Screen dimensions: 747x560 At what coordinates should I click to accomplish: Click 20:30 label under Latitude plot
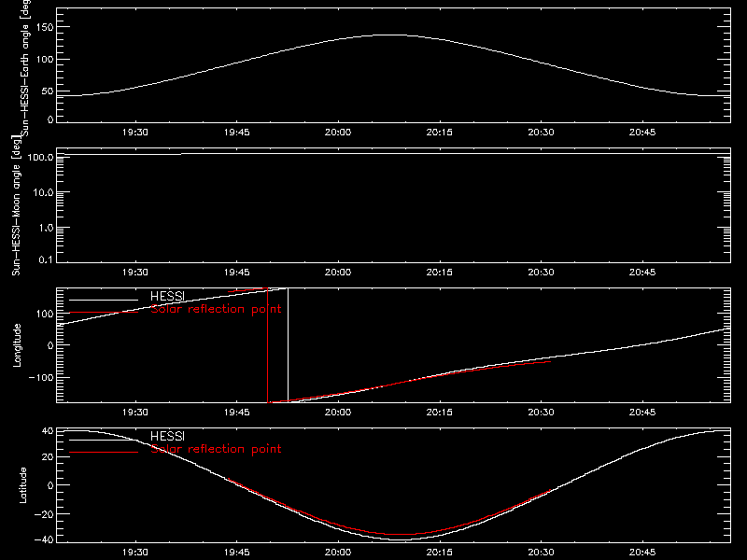click(541, 553)
